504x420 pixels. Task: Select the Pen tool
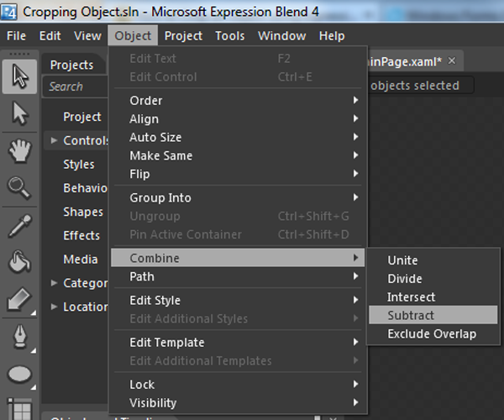(x=19, y=337)
